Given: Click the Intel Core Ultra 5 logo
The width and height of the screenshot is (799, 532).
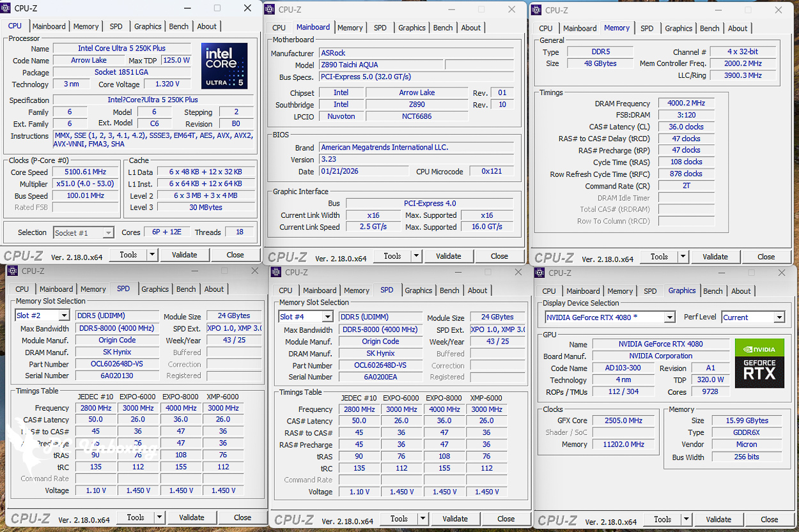Looking at the screenshot, I should coord(224,66).
